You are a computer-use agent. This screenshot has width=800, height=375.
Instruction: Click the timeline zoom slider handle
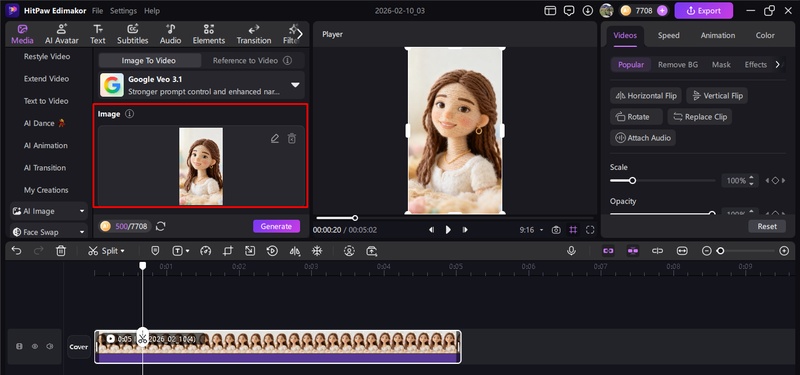coord(720,251)
